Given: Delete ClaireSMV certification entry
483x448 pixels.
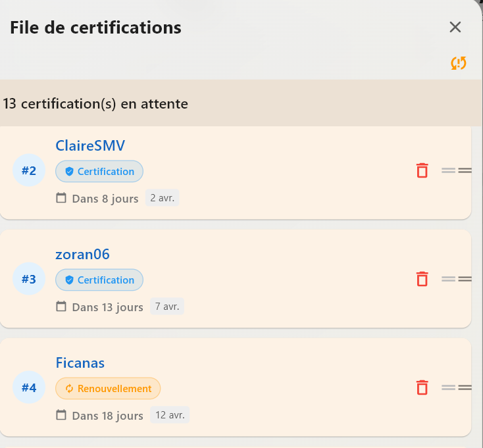Looking at the screenshot, I should (x=422, y=170).
